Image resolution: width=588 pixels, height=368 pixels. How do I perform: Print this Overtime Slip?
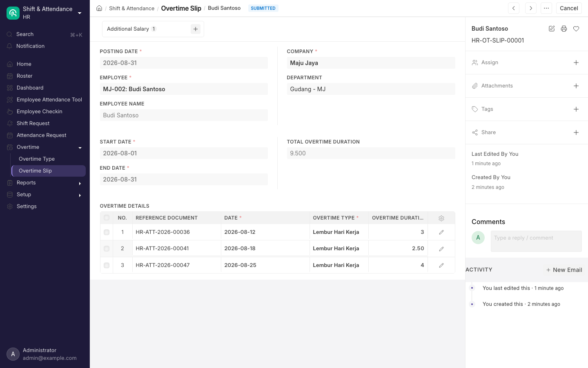point(564,29)
